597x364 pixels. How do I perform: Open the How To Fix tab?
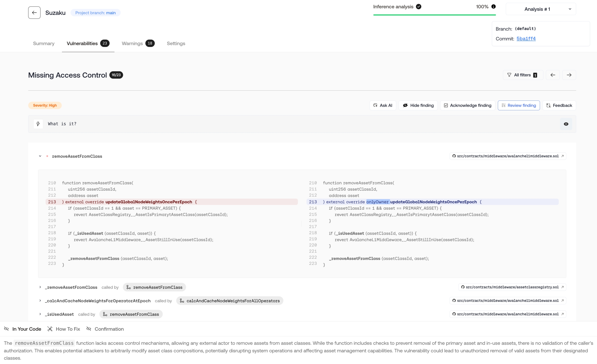point(64,329)
